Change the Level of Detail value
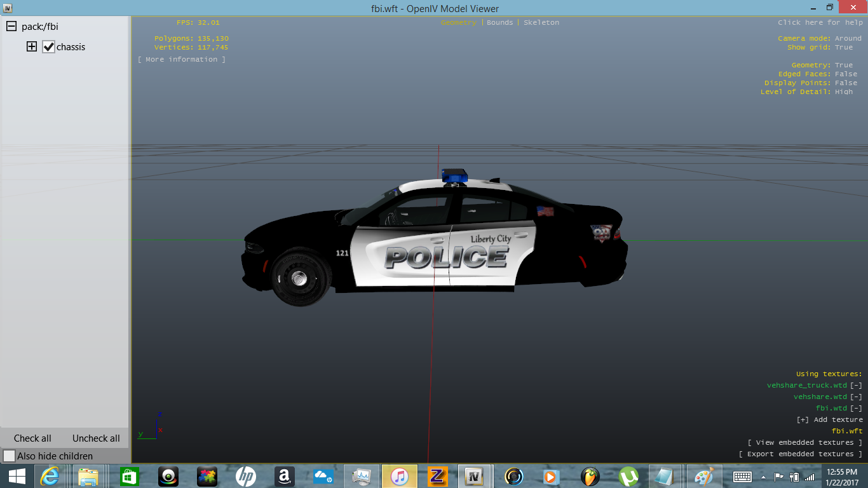 (844, 92)
